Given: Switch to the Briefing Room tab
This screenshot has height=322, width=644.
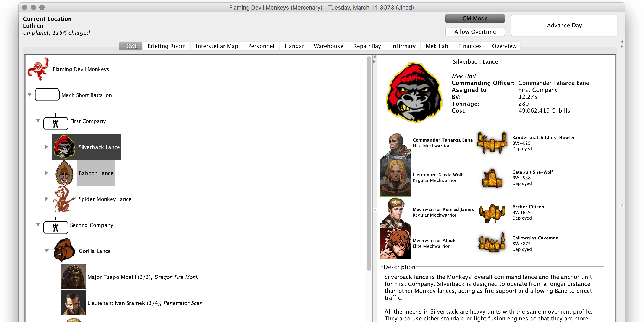Looking at the screenshot, I should click(x=167, y=46).
